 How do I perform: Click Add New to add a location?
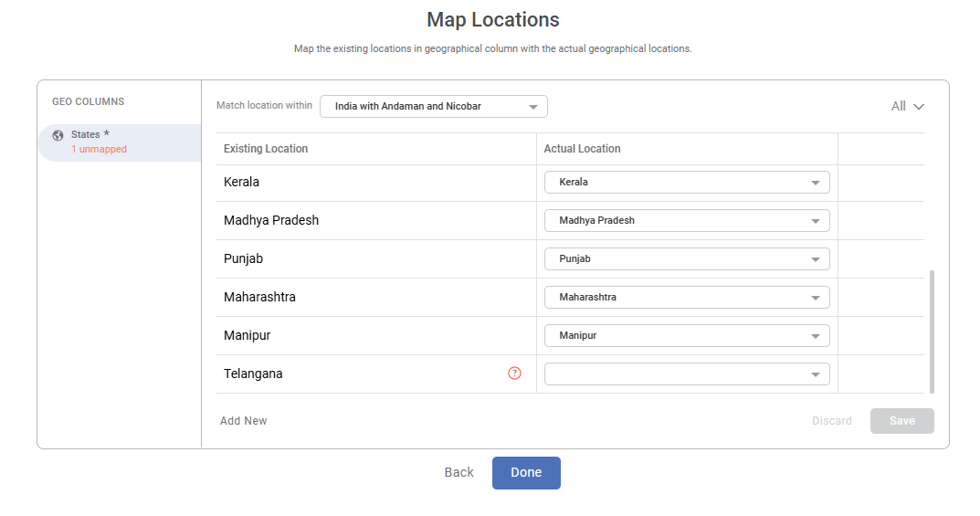pyautogui.click(x=244, y=421)
